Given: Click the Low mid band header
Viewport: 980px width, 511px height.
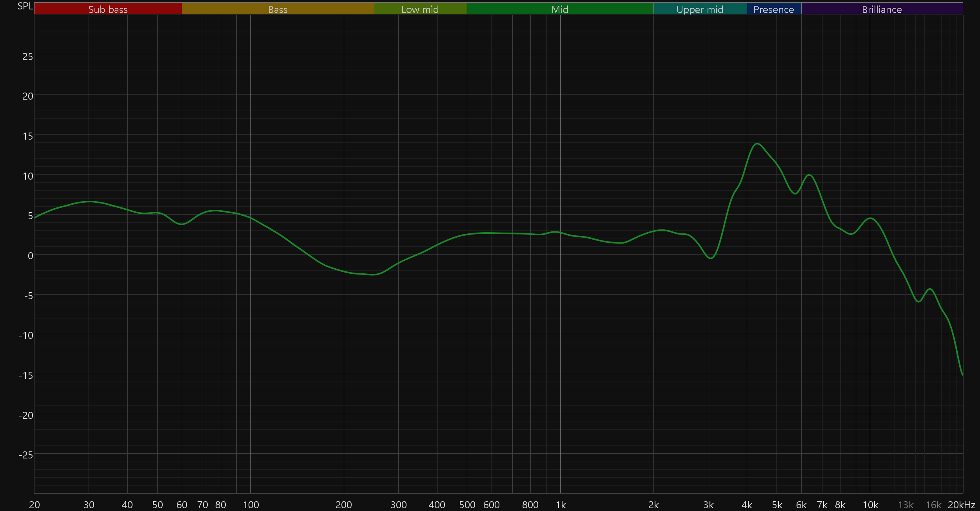Looking at the screenshot, I should (420, 9).
